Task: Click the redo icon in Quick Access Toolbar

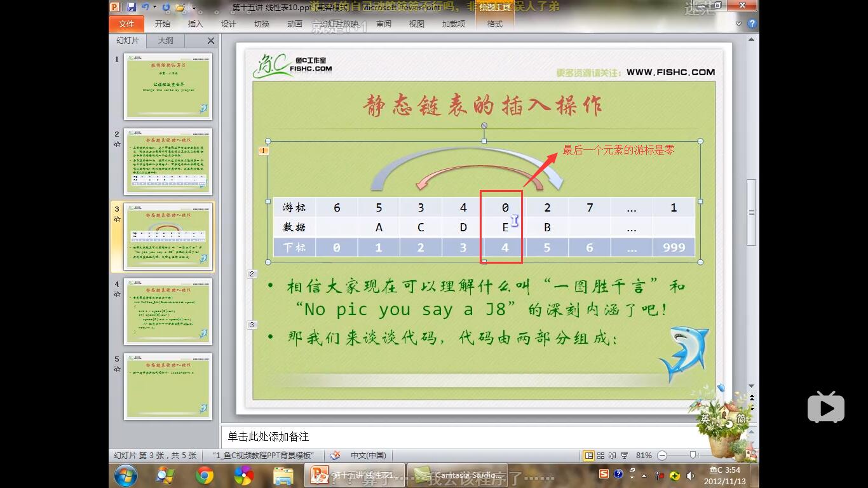Action: pos(166,7)
